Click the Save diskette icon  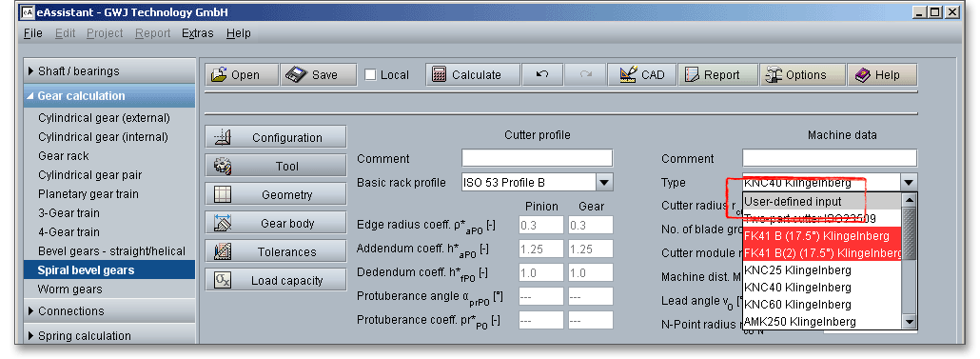point(296,74)
